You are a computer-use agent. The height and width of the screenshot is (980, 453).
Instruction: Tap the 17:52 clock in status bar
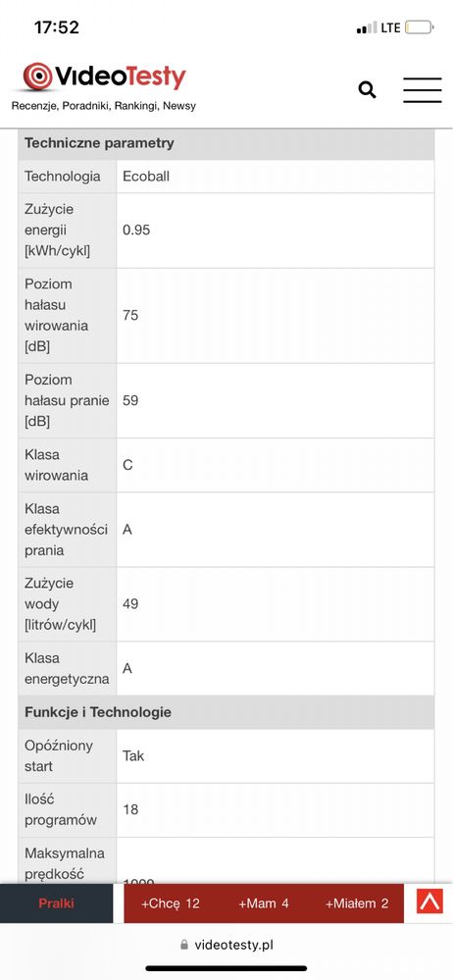56,27
